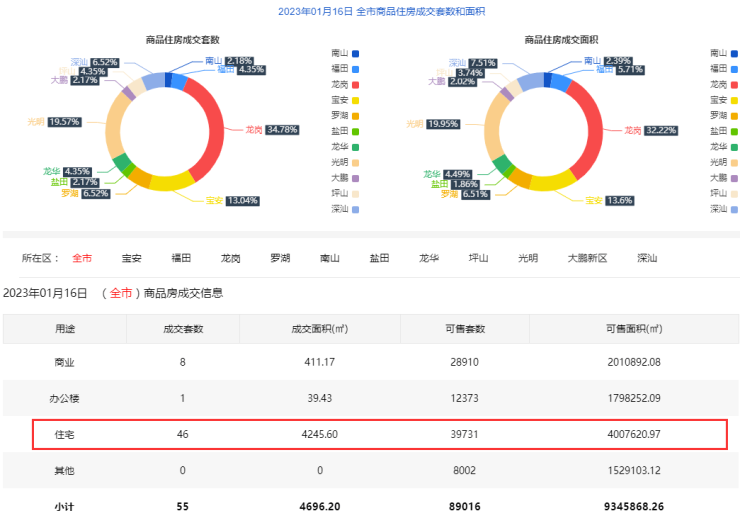Hide 盐田 series via right chart legend

734,131
